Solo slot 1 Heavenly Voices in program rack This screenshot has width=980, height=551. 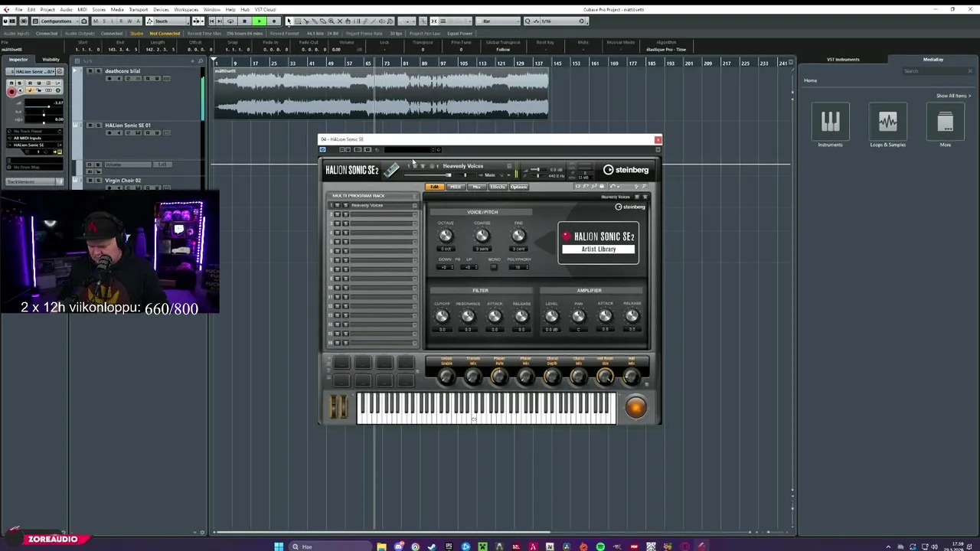(345, 205)
